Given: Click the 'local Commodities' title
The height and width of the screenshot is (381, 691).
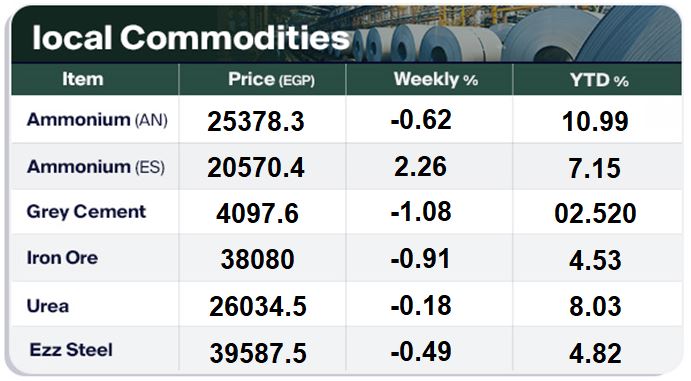Looking at the screenshot, I should pos(191,37).
